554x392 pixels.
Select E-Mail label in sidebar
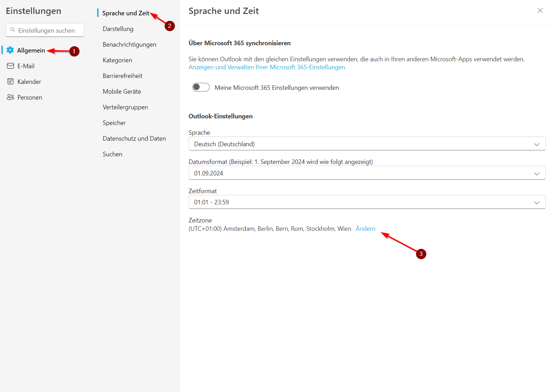tap(26, 66)
